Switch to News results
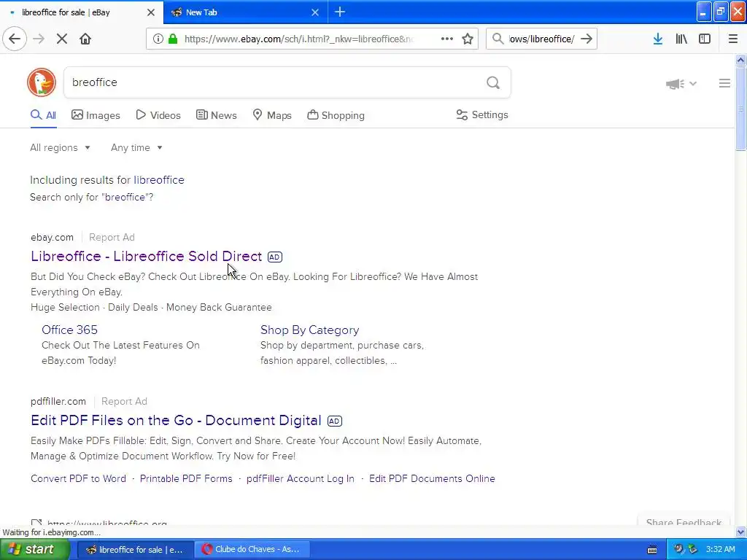Image resolution: width=747 pixels, height=560 pixels. point(216,115)
